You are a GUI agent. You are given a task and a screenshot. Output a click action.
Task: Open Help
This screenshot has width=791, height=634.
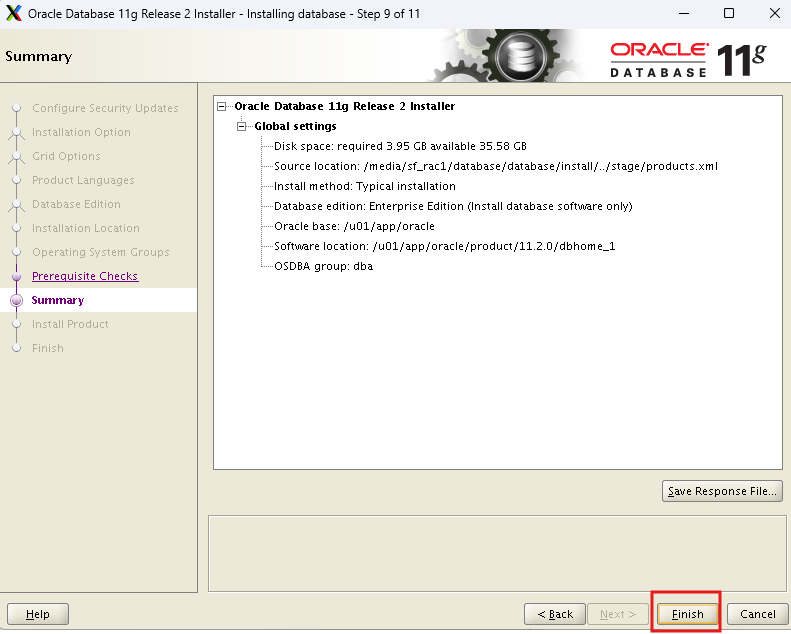[x=38, y=614]
